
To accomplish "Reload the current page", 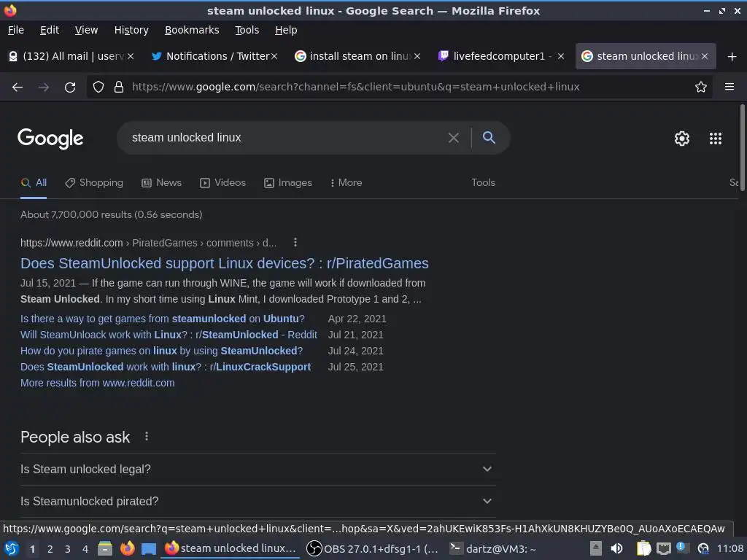I will (70, 87).
